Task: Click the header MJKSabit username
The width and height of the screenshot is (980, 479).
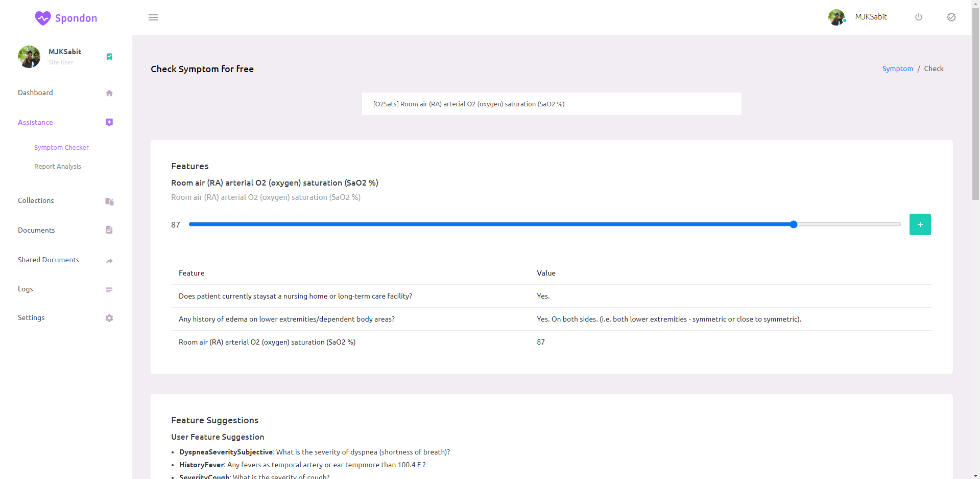Action: point(871,17)
